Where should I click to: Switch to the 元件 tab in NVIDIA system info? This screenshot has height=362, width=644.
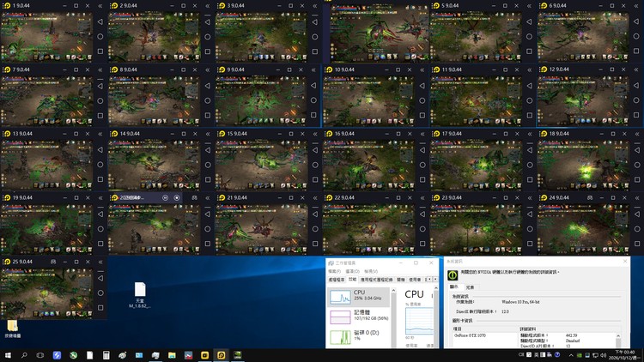click(x=471, y=287)
